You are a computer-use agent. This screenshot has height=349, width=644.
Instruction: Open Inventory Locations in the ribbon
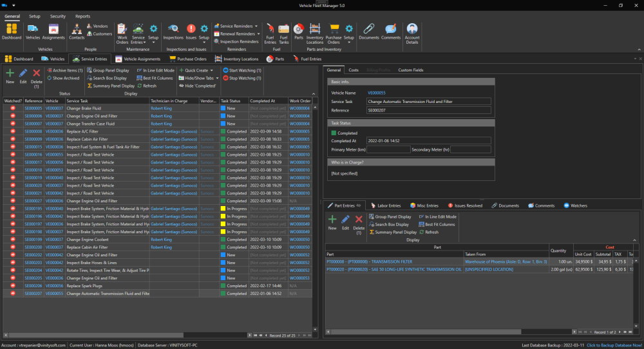point(315,33)
